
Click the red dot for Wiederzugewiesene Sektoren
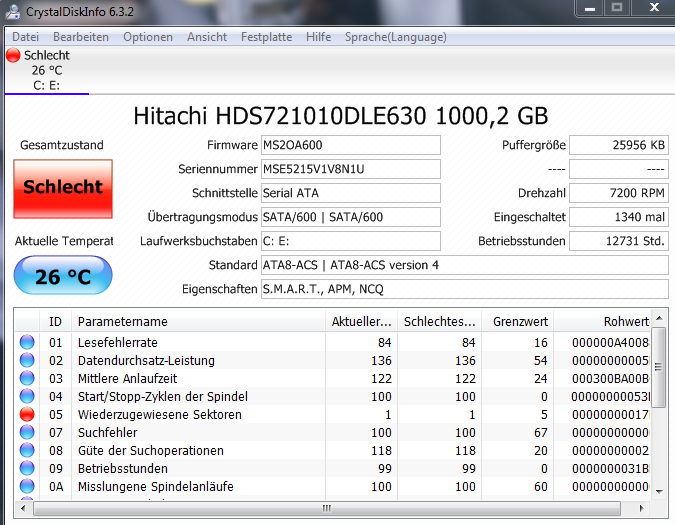coord(27,414)
